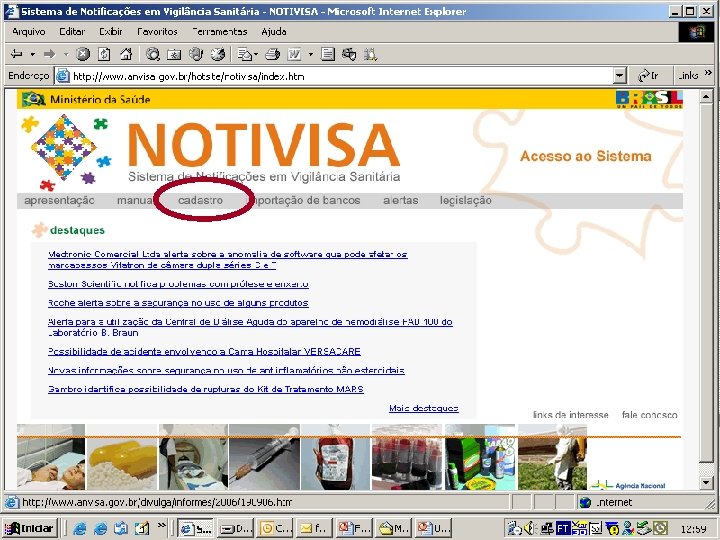This screenshot has width=720, height=540.
Task: Switch to the taskbar button labeled 'D...'
Action: coord(235,529)
